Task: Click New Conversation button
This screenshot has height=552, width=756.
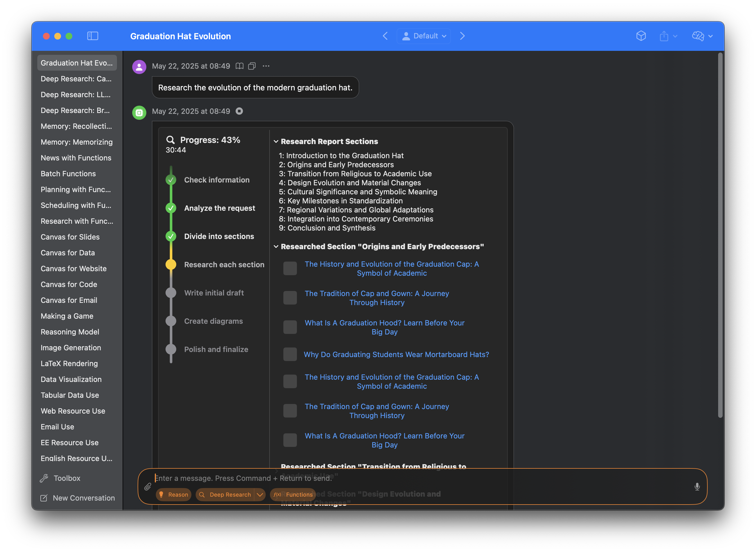Action: [x=77, y=498]
